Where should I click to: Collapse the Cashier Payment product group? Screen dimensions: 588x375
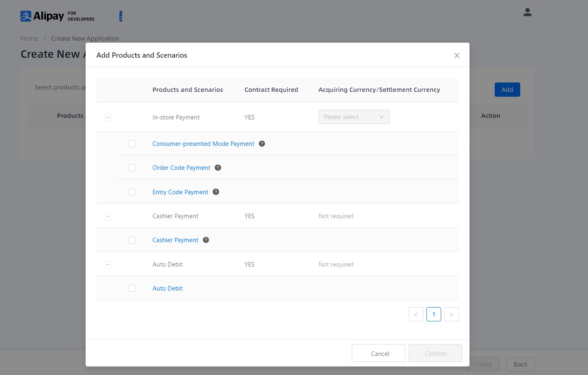[108, 216]
